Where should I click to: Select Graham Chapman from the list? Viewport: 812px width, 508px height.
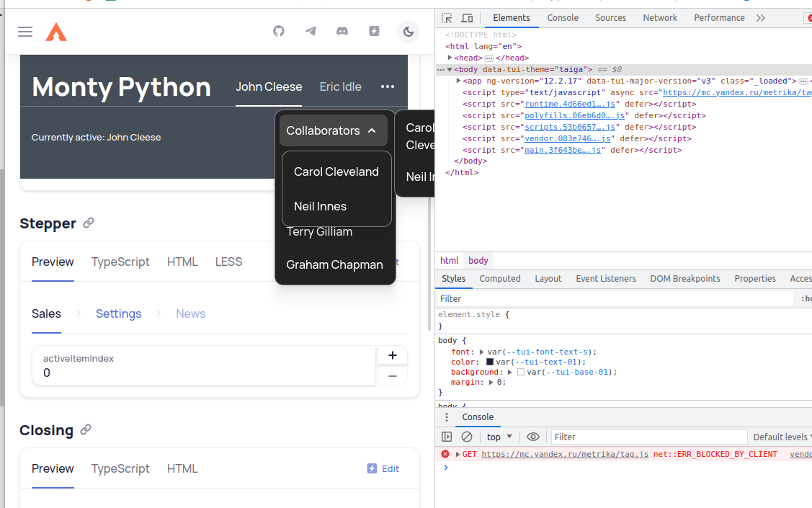tap(334, 265)
